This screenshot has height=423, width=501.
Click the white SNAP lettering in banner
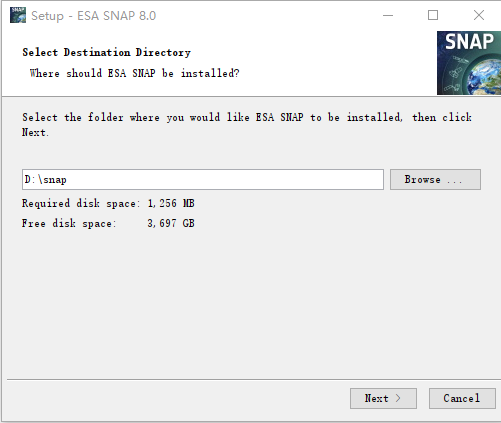tap(469, 42)
